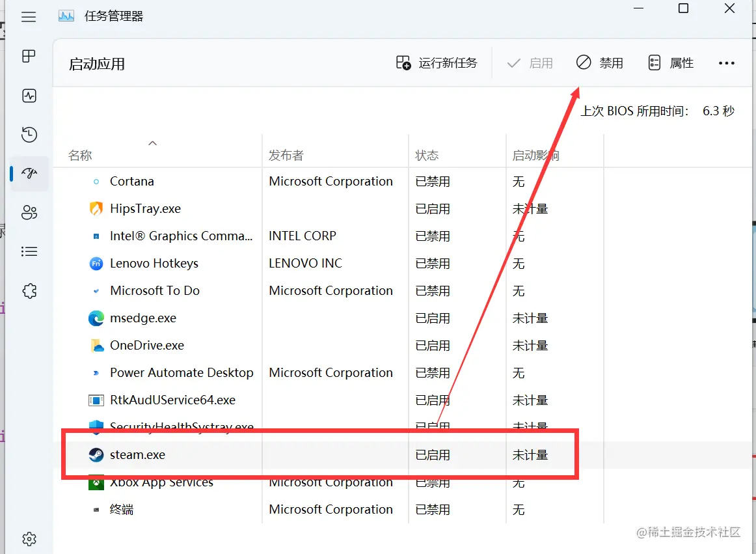Screen dimensions: 756x554
Task: Select the 终端 entry name
Action: [x=122, y=510]
